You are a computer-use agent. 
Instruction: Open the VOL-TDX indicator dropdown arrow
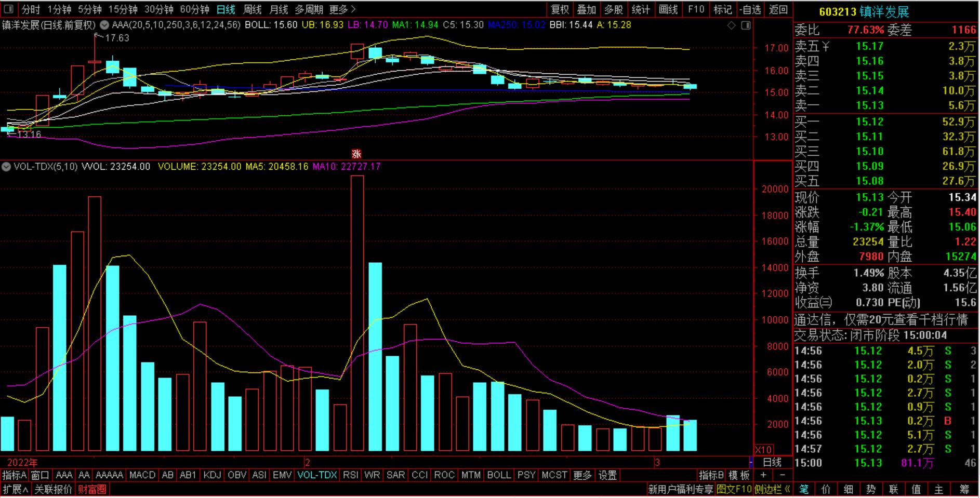pos(6,167)
